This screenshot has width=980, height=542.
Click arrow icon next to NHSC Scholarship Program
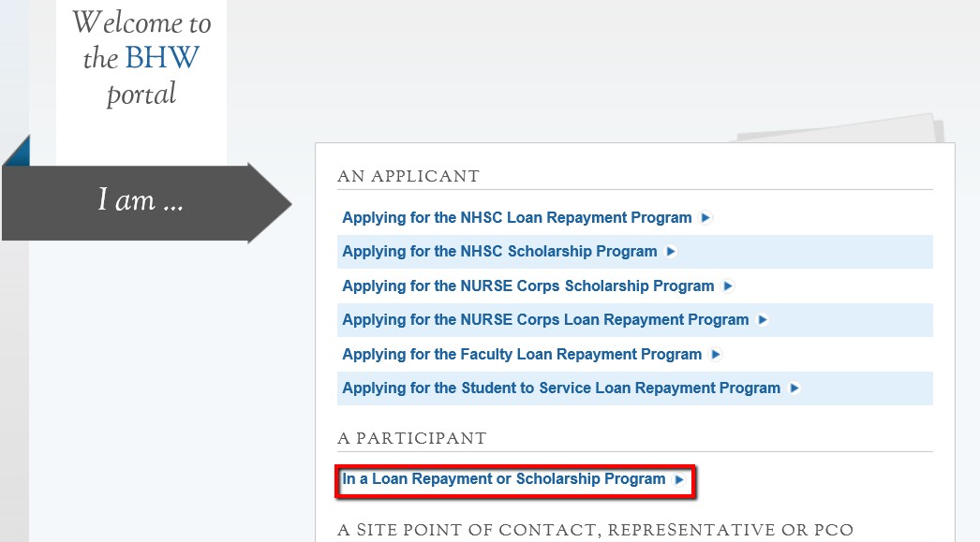[x=671, y=252]
